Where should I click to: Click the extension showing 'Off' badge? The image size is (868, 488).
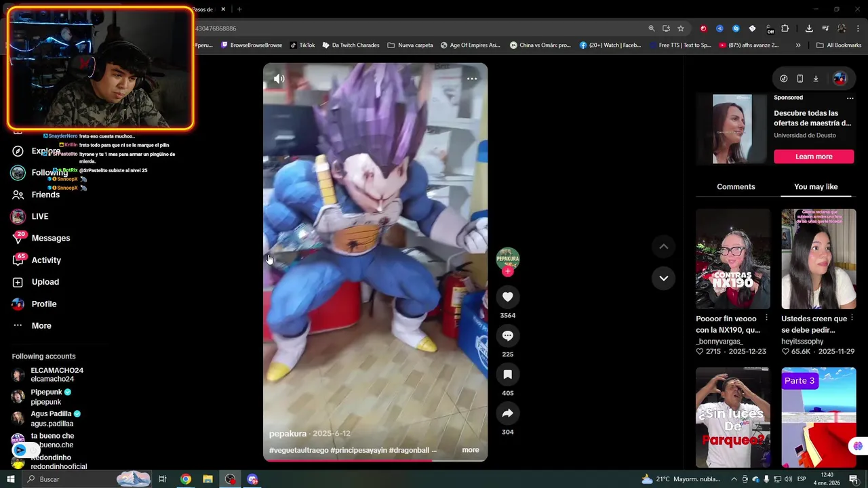[x=769, y=29]
